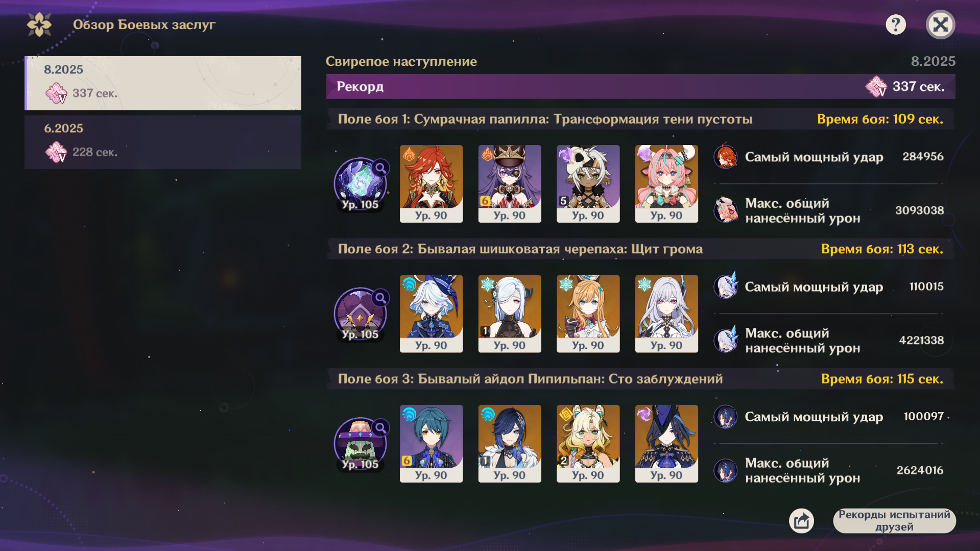Click the teal-haired Hydro character in battlefield 3
Viewport: 980px width, 551px height.
pos(431,444)
